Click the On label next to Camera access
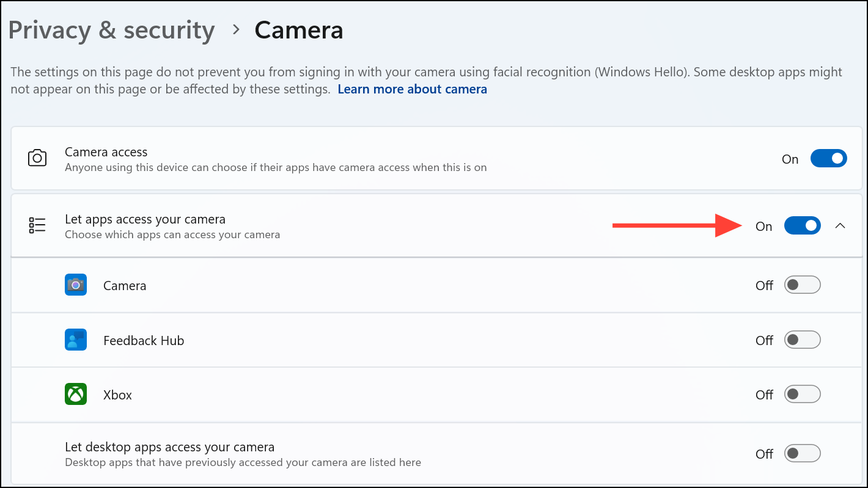The width and height of the screenshot is (868, 488). (x=790, y=159)
